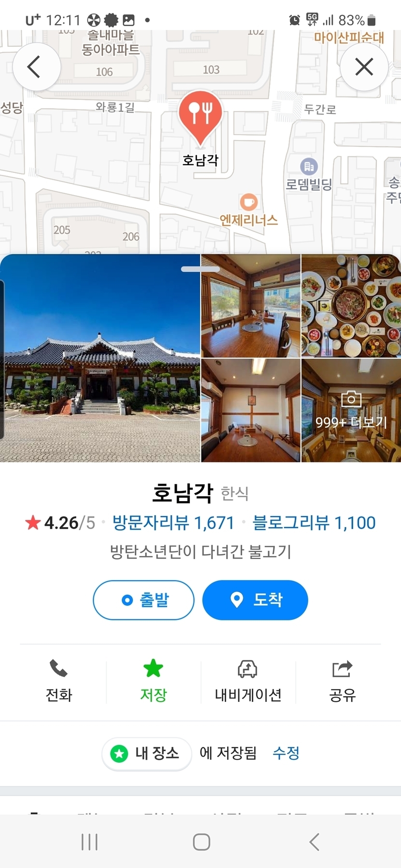The width and height of the screenshot is (401, 868).
Task: Call the restaurant with 전화 icon
Action: [x=58, y=681]
